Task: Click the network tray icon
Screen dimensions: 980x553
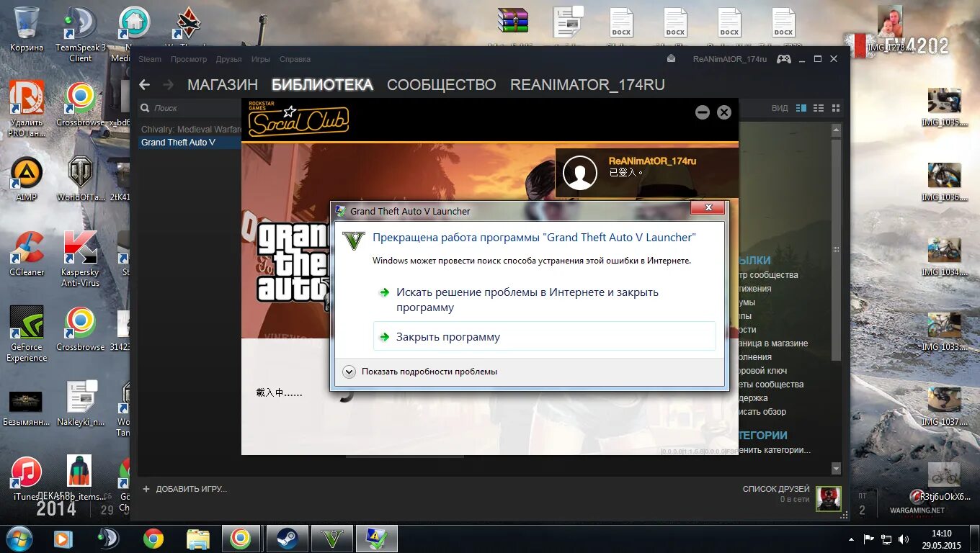Action: coord(886,539)
